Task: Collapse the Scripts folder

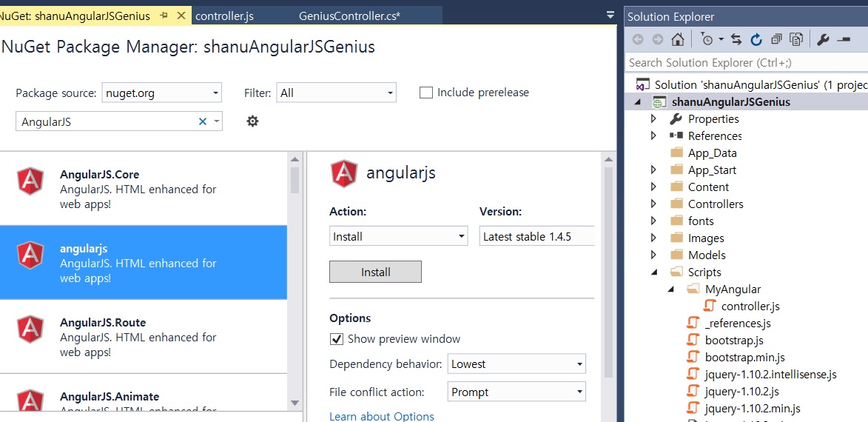Action: click(653, 272)
